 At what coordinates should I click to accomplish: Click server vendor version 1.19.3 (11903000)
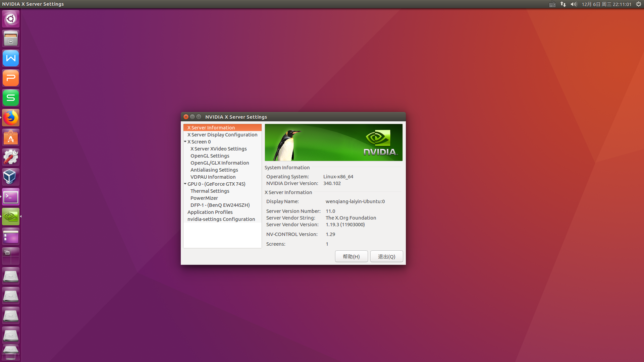click(345, 225)
